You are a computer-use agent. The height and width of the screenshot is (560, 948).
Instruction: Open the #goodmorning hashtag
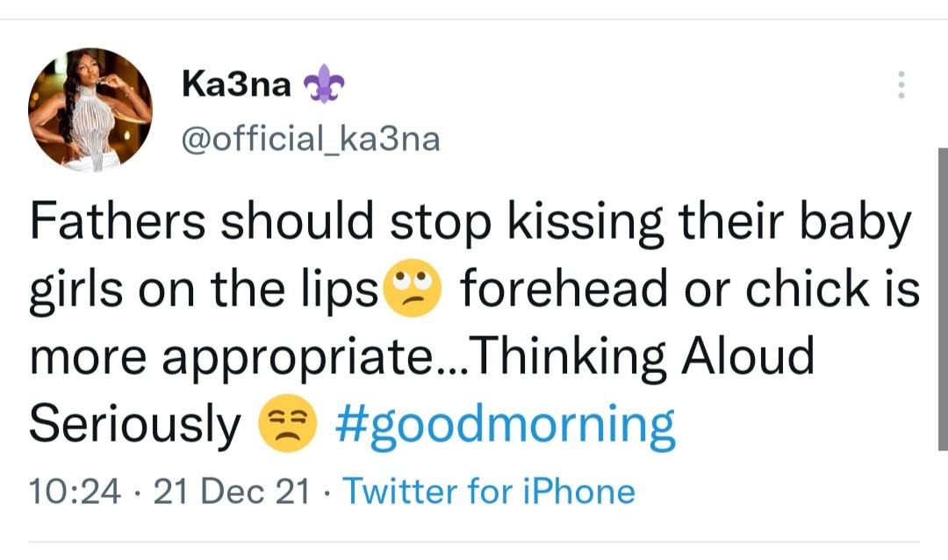pyautogui.click(x=505, y=425)
